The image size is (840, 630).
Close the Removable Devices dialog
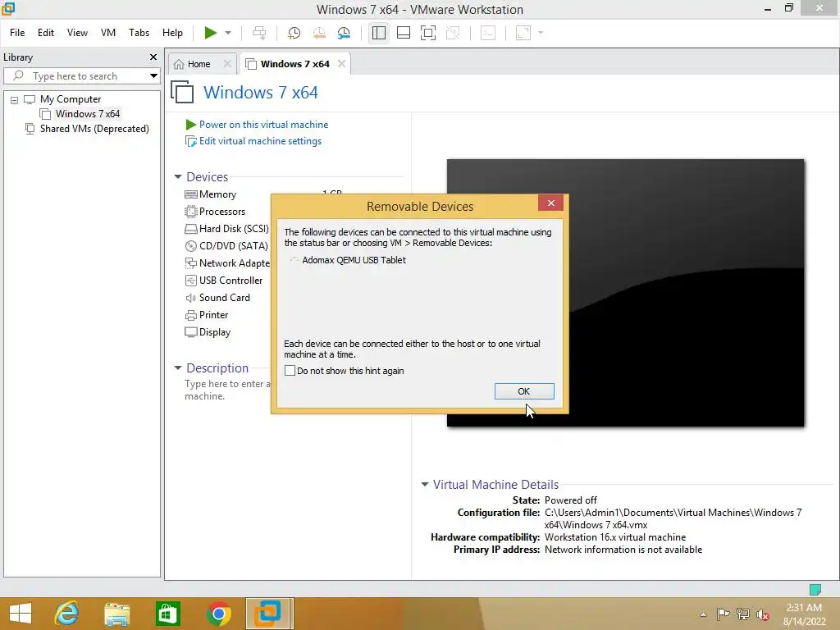coord(550,203)
